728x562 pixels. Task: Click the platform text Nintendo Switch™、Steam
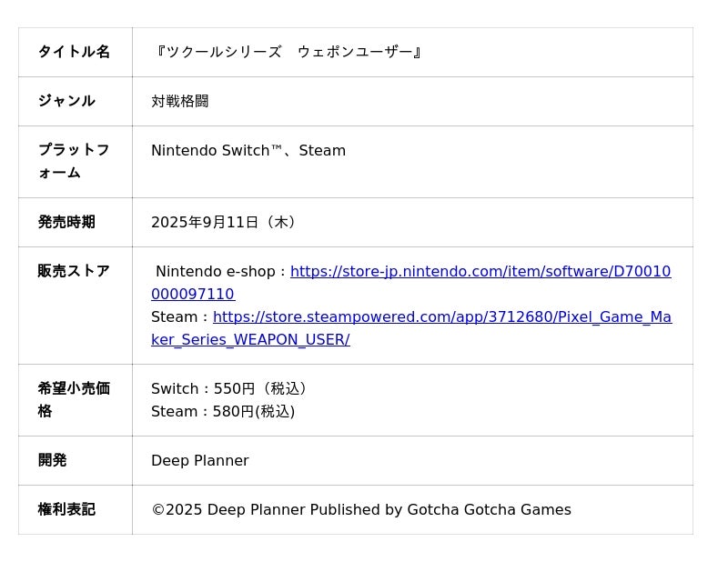(248, 150)
